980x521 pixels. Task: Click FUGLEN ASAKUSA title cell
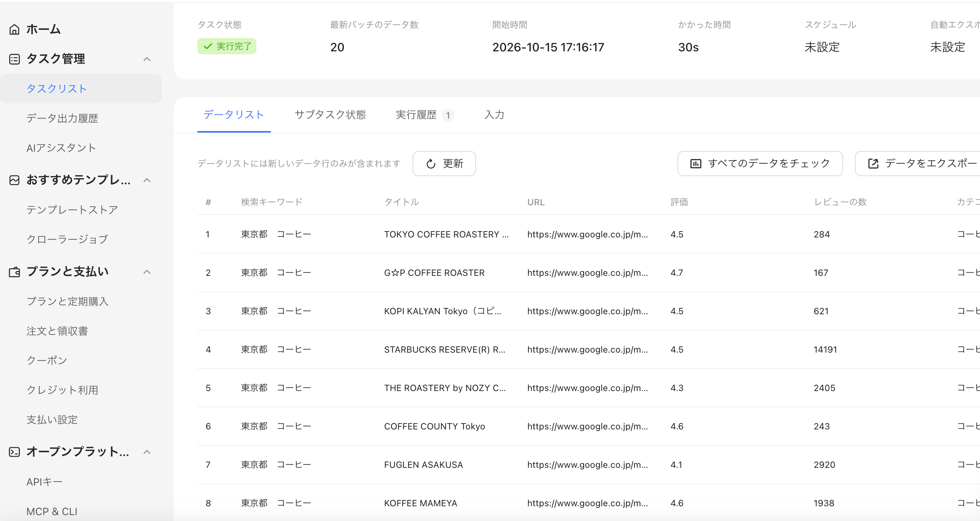point(424,465)
